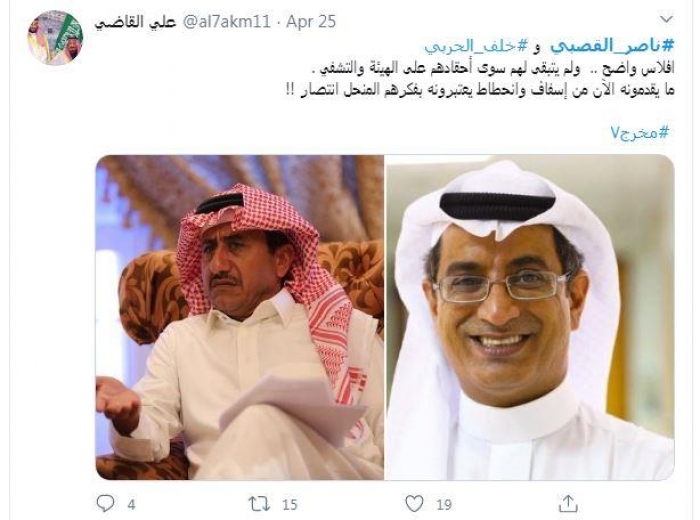Screen dimensions: 700x520
Task: Enlarge the right photo of smiling man
Action: pyautogui.click(x=529, y=317)
